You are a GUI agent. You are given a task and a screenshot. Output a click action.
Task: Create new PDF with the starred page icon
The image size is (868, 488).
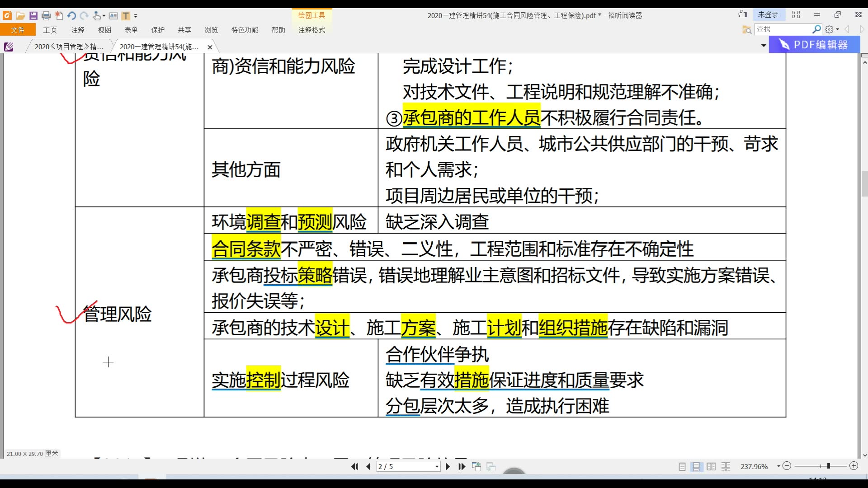coord(59,16)
